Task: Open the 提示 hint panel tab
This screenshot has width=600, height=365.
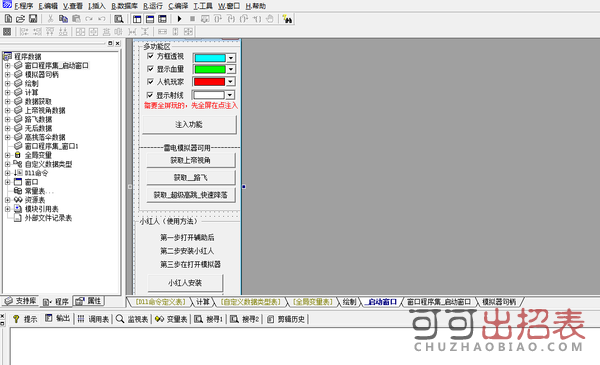Action: [25, 319]
